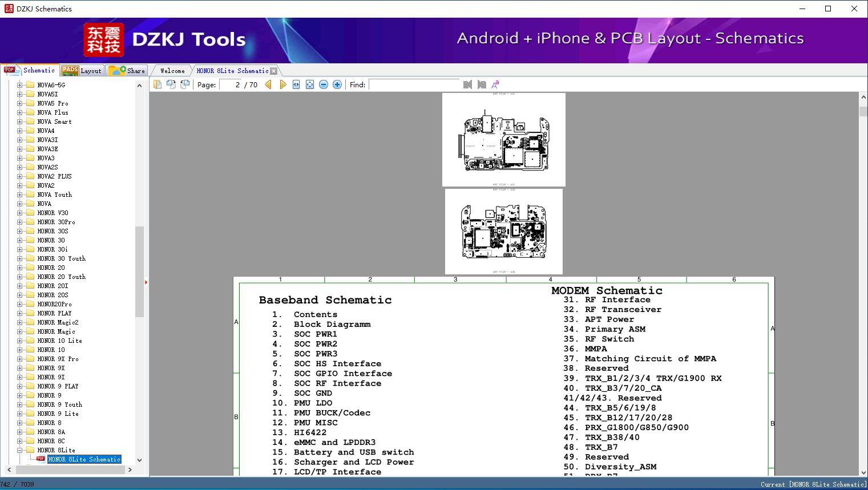Image resolution: width=868 pixels, height=490 pixels.
Task: Select the NOVA5I folder label
Action: click(x=47, y=94)
